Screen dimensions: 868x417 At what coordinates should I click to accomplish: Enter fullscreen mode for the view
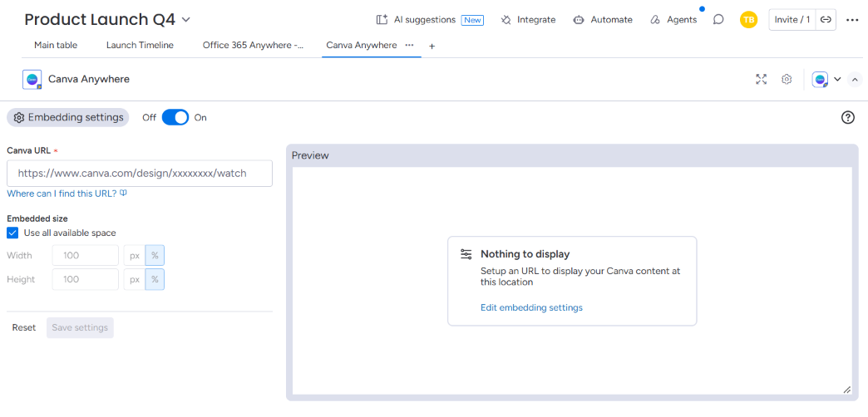(761, 79)
